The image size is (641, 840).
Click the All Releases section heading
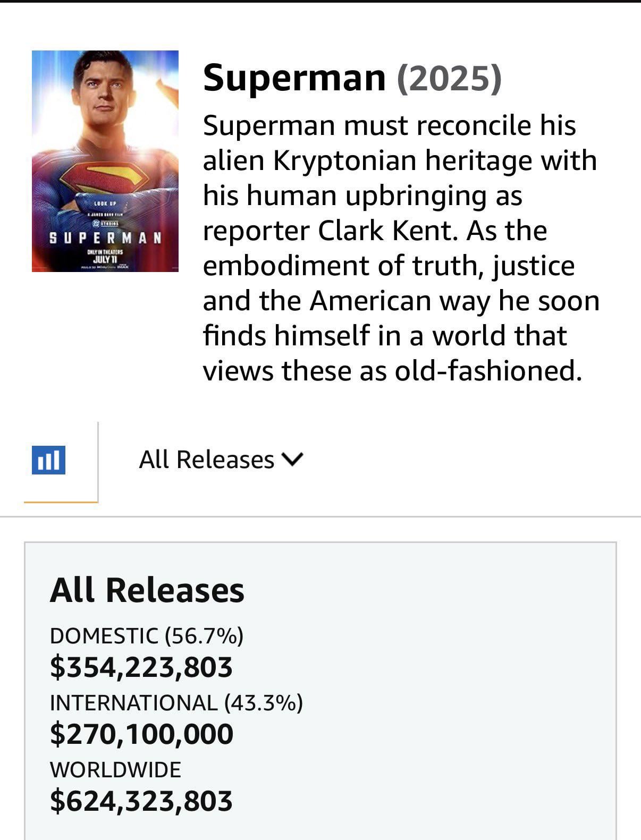tap(147, 590)
